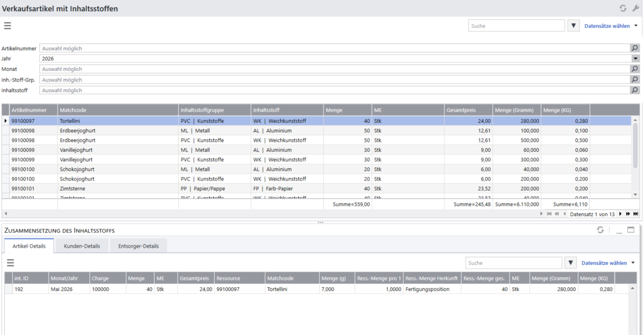Viewport: 644px width, 335px height.
Task: Click the Mai 2026 cell
Action: click(69, 289)
